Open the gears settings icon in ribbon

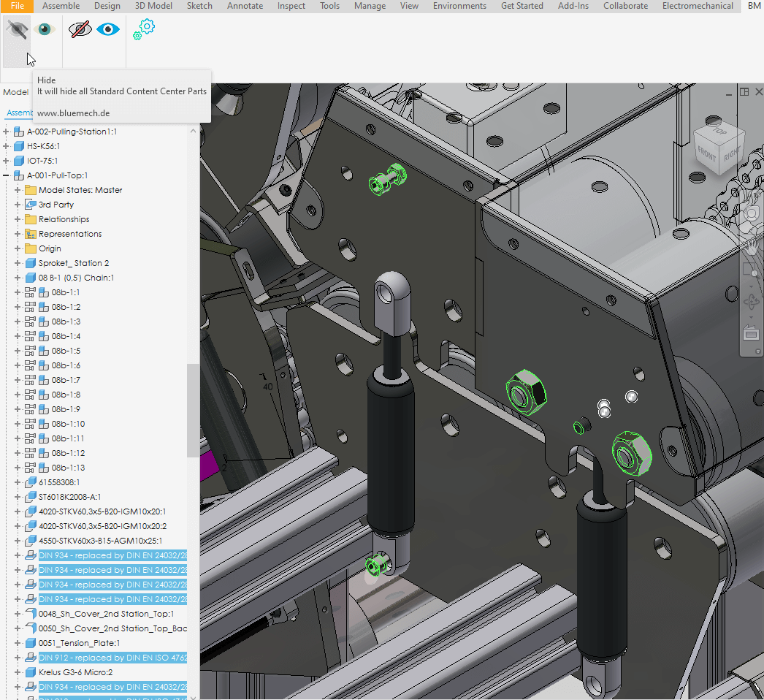coord(144,29)
